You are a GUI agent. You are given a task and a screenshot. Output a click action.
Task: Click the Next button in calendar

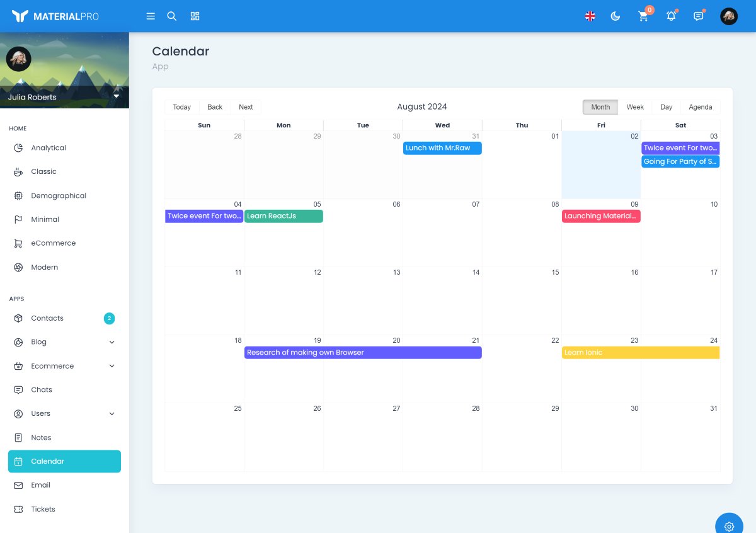click(246, 107)
